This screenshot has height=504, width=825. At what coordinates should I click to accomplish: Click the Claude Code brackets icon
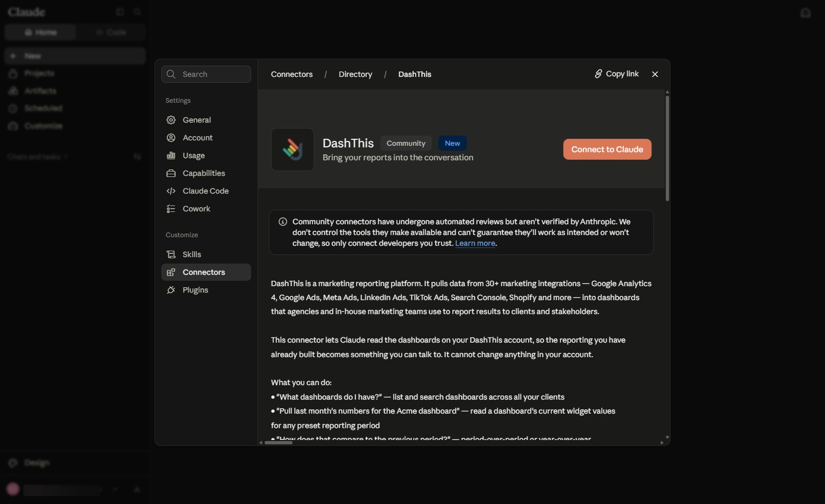(171, 191)
